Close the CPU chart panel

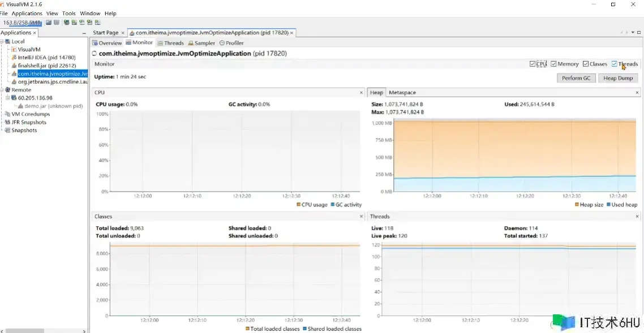point(362,93)
